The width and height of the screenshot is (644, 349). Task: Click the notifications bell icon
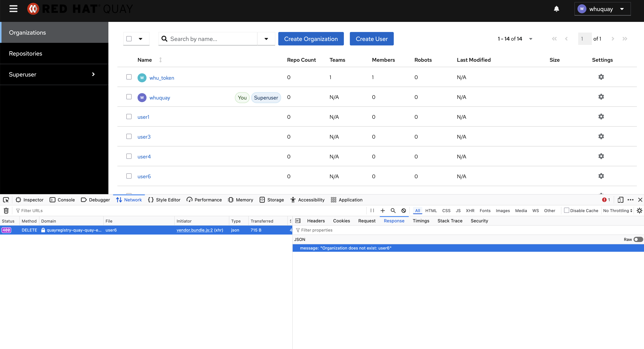[556, 9]
